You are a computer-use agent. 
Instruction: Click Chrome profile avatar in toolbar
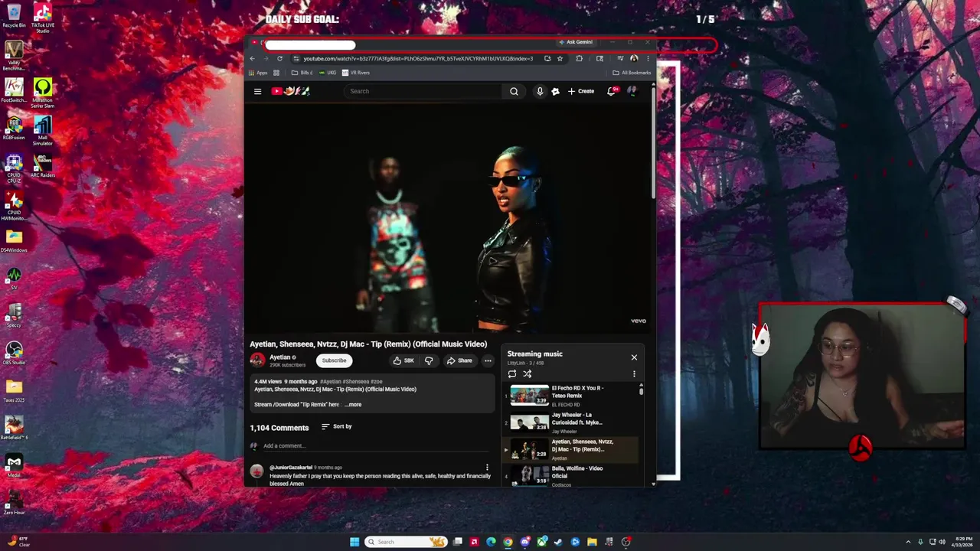[x=634, y=59]
